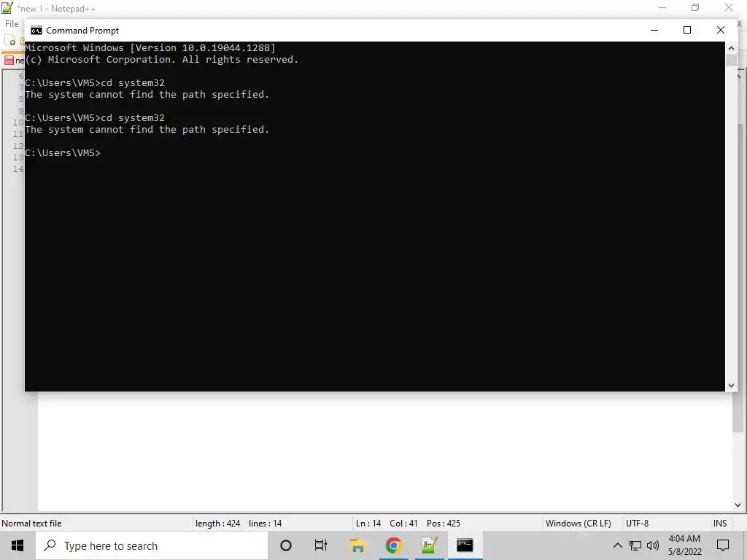Minimize the Notepad++ window
The width and height of the screenshot is (747, 560).
pyautogui.click(x=662, y=7)
